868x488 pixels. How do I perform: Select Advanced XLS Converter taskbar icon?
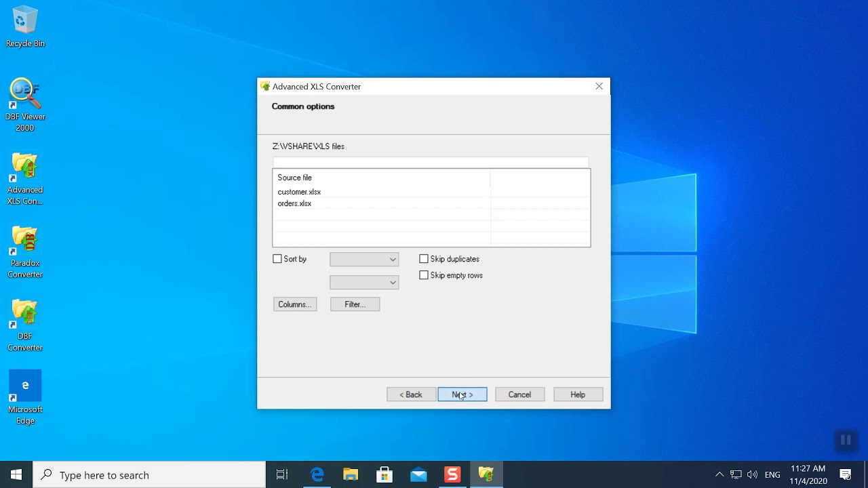pyautogui.click(x=486, y=474)
